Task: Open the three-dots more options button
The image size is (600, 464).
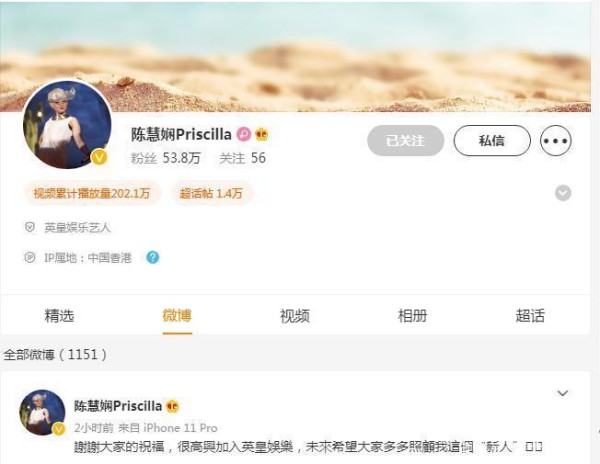Action: [556, 140]
